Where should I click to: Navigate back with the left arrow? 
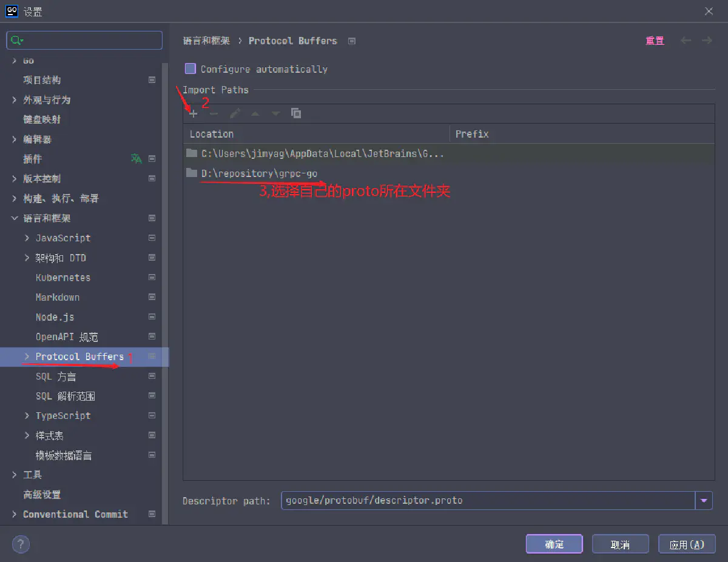pyautogui.click(x=686, y=41)
